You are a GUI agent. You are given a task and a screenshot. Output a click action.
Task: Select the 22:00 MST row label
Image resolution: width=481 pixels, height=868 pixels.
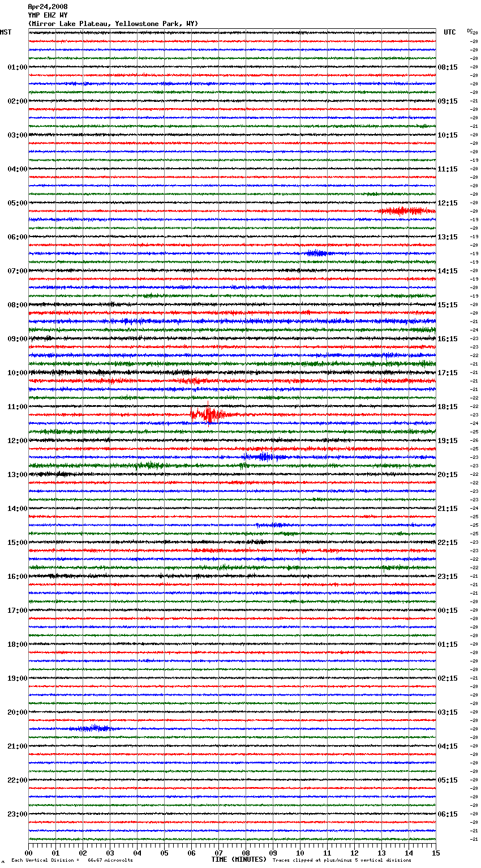click(17, 780)
